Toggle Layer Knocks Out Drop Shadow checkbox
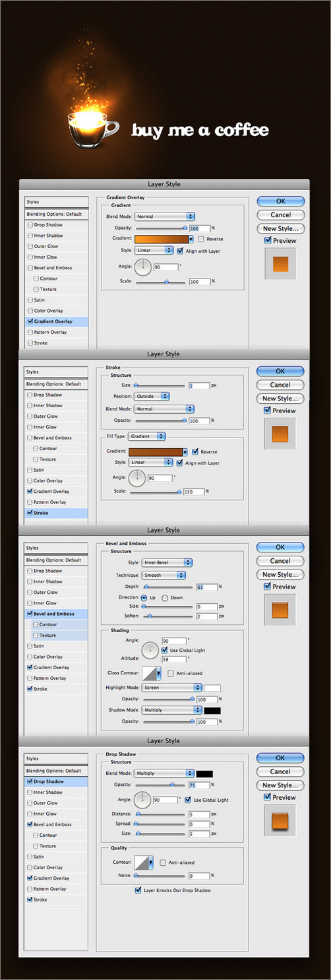The image size is (331, 980). [x=137, y=890]
